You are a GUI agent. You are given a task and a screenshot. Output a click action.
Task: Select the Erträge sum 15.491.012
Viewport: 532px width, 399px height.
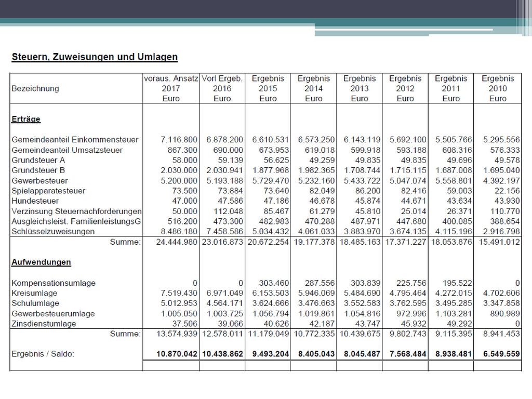click(499, 242)
